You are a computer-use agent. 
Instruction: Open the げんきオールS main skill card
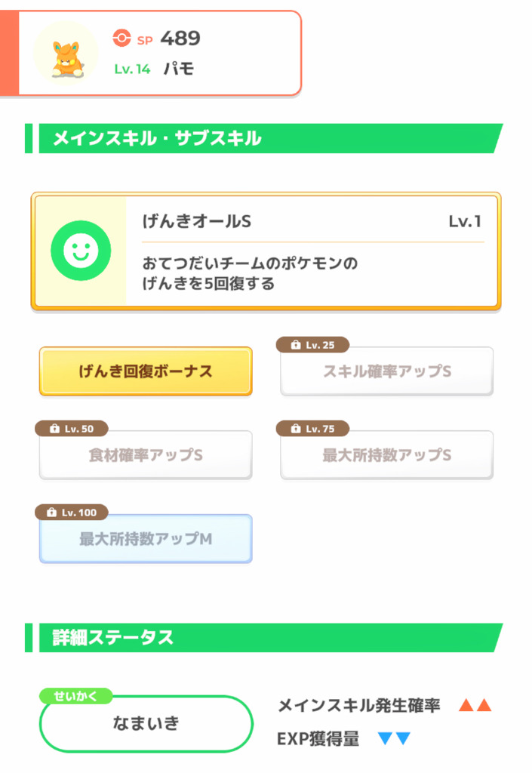pos(266,251)
